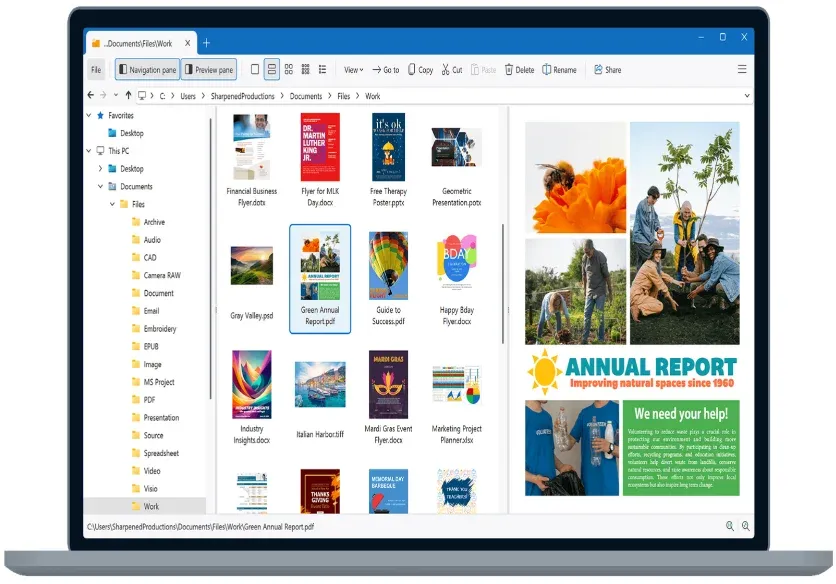This screenshot has height=584, width=836.
Task: Go back with the left arrow
Action: point(91,95)
